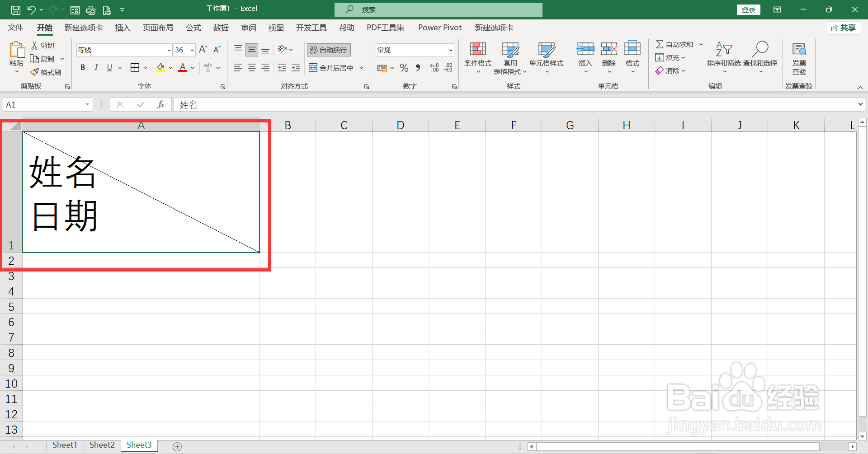Open the 文件 (File) tab
The width and height of the screenshot is (868, 454).
click(15, 28)
